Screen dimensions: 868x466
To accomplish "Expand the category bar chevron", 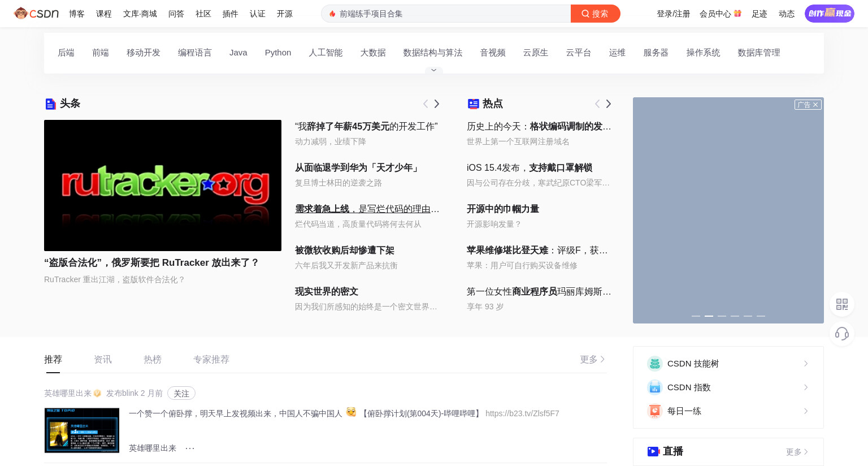I will pos(433,70).
